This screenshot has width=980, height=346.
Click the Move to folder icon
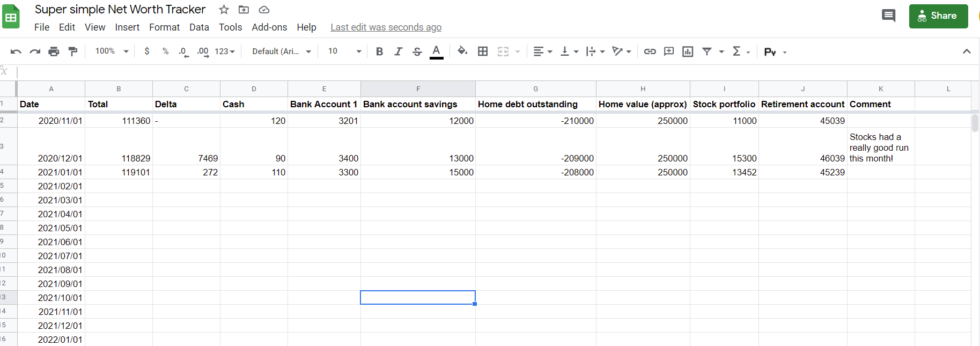244,10
